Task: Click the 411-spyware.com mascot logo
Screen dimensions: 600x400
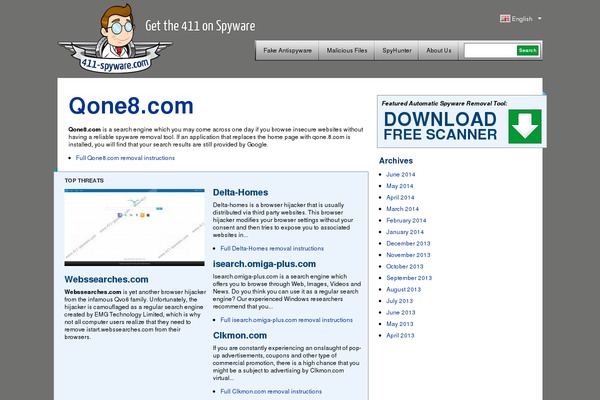Action: [x=115, y=39]
